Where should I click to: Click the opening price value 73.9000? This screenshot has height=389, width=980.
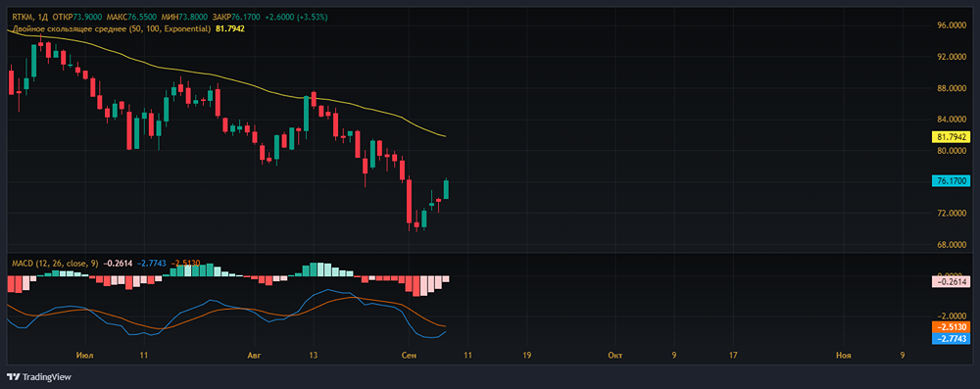pos(87,19)
